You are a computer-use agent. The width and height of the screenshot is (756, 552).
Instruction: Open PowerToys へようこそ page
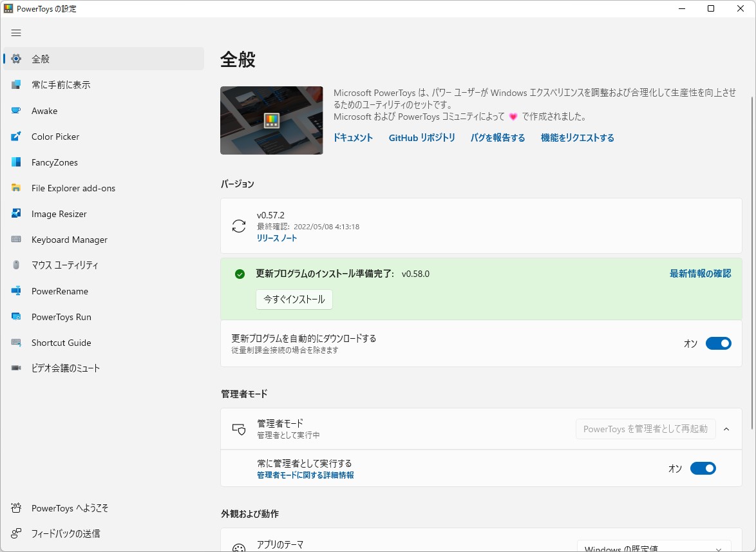(x=104, y=508)
